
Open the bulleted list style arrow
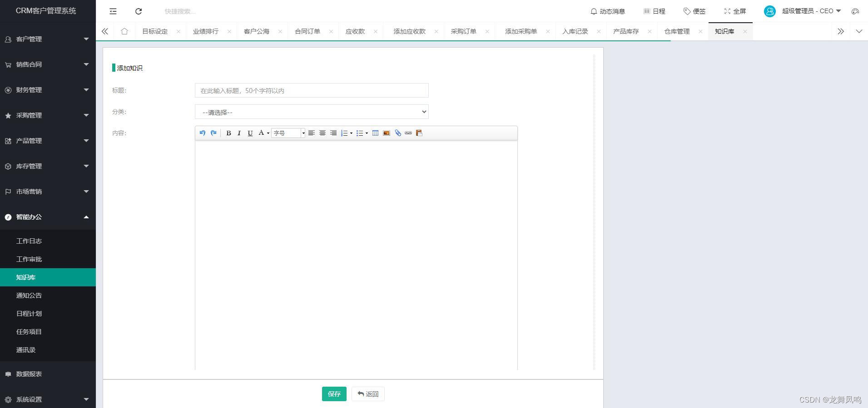(x=367, y=133)
